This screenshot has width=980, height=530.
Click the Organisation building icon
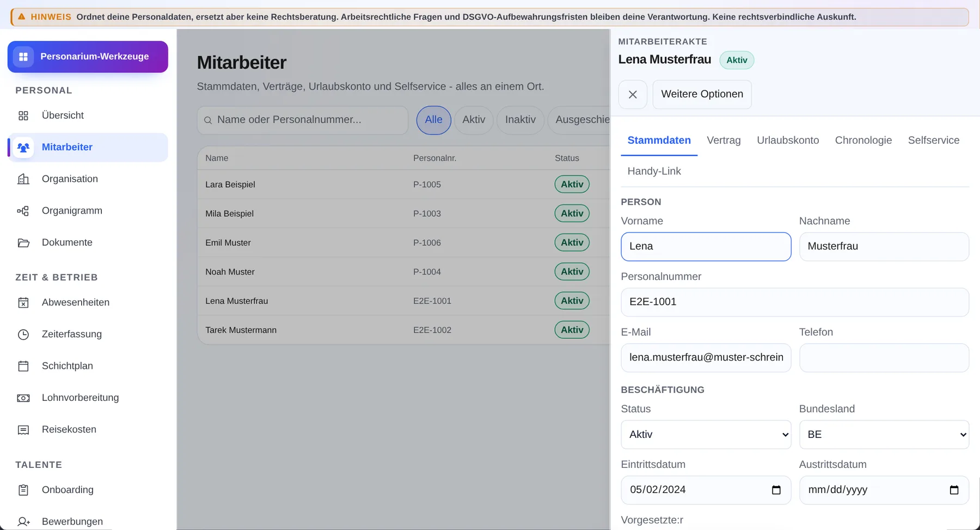click(x=23, y=179)
